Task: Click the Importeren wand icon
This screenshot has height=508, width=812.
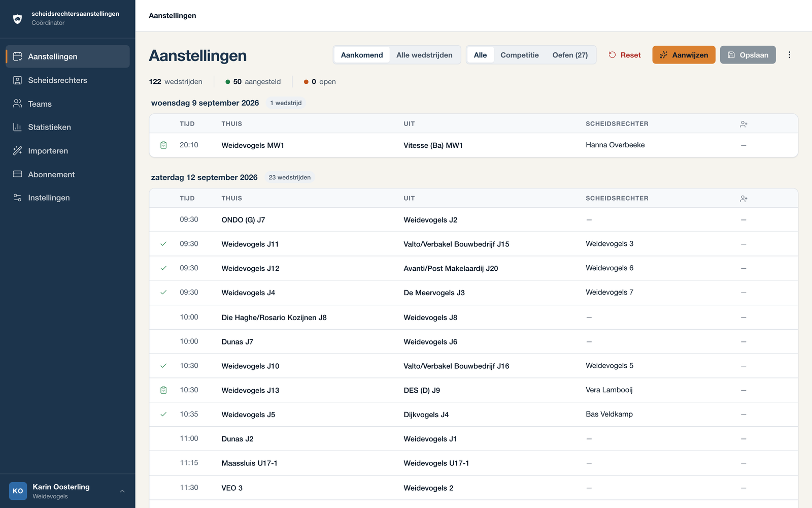Action: tap(17, 150)
